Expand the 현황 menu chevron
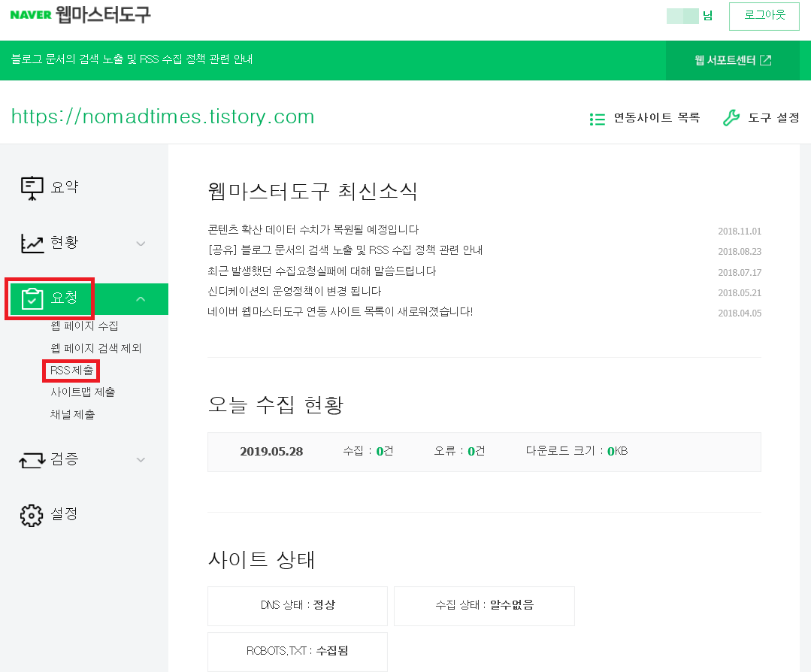811x672 pixels. [141, 243]
